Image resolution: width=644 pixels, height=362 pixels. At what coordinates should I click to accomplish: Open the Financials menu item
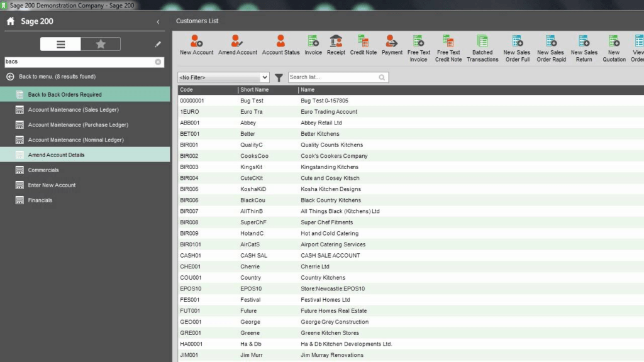(85, 200)
